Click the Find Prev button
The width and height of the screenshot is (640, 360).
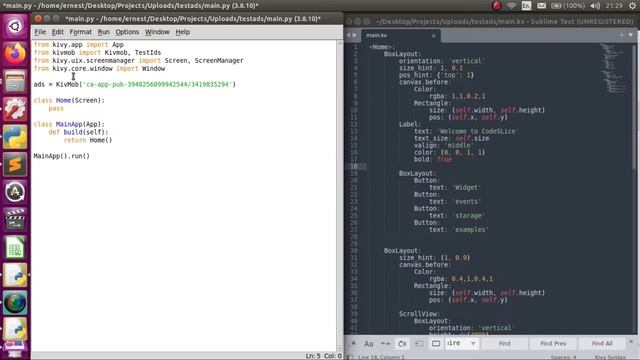tap(553, 344)
